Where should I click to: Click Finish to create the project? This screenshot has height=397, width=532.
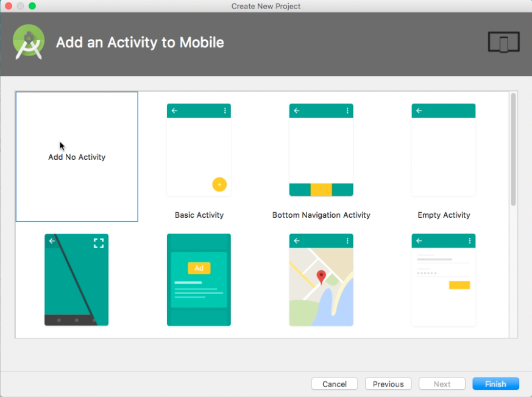[x=495, y=384]
